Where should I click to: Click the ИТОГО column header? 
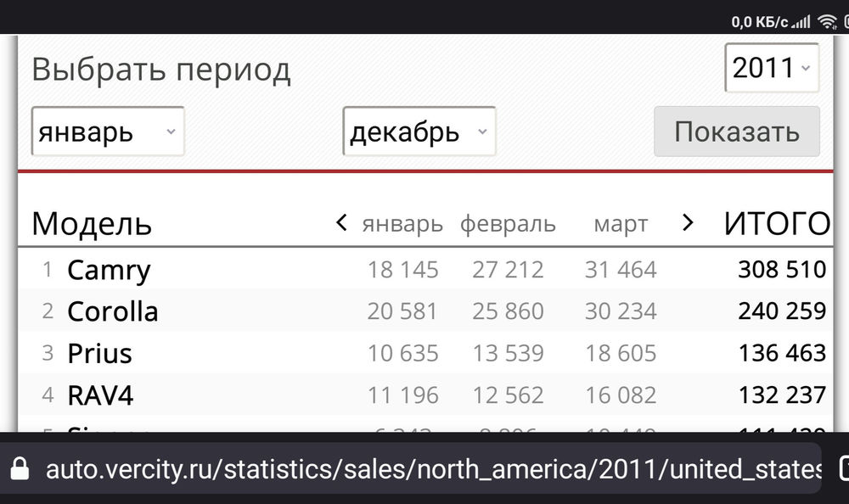pyautogui.click(x=776, y=224)
